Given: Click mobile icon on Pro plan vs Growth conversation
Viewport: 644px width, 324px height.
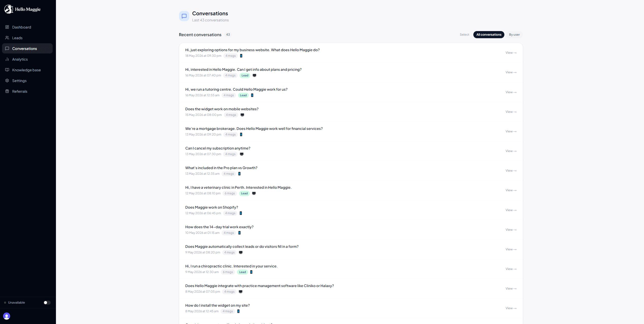Looking at the screenshot, I should click(239, 174).
